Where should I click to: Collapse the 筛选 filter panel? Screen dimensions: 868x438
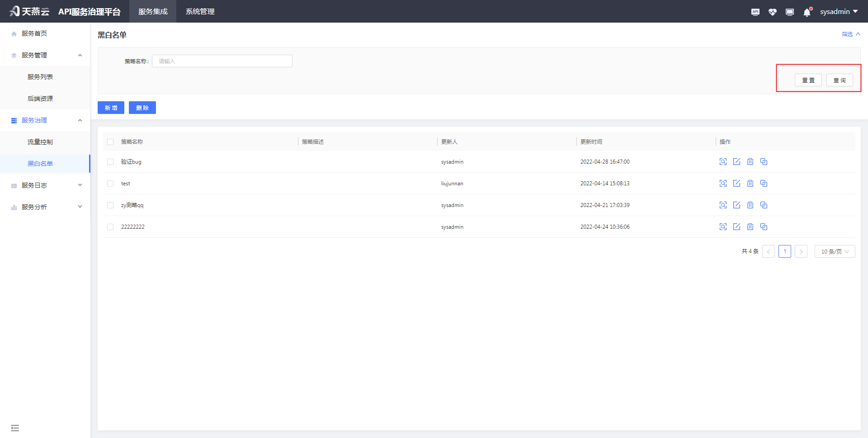pyautogui.click(x=851, y=34)
